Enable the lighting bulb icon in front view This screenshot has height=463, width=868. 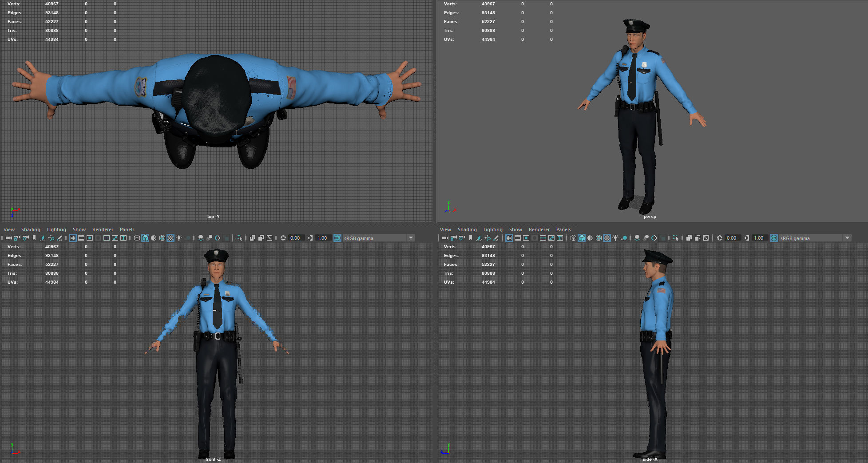pos(179,238)
